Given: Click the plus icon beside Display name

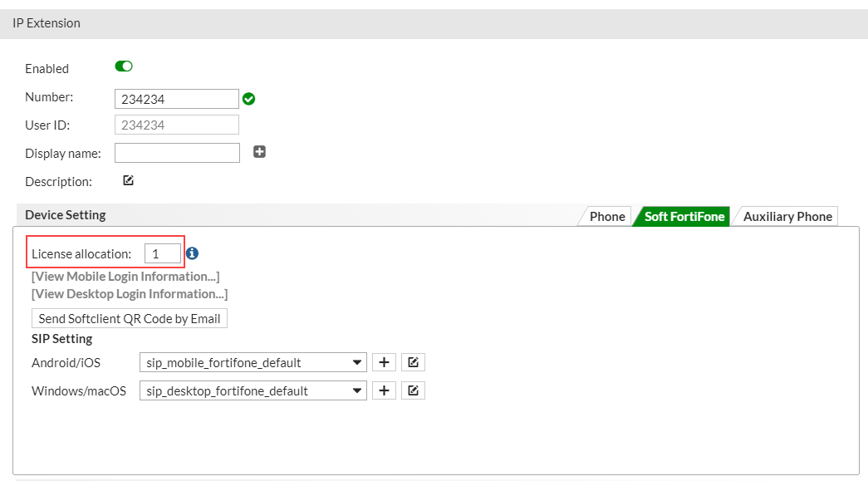Looking at the screenshot, I should click(x=259, y=152).
